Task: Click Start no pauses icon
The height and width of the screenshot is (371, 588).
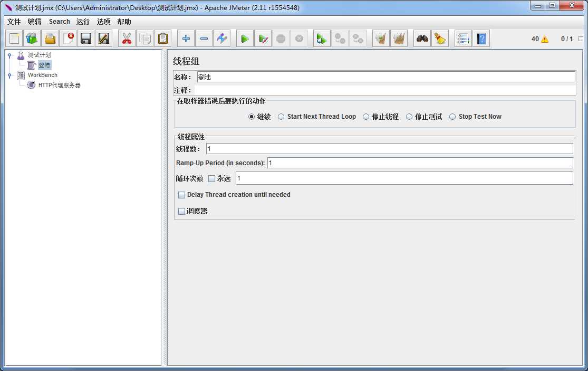Action: [x=263, y=39]
